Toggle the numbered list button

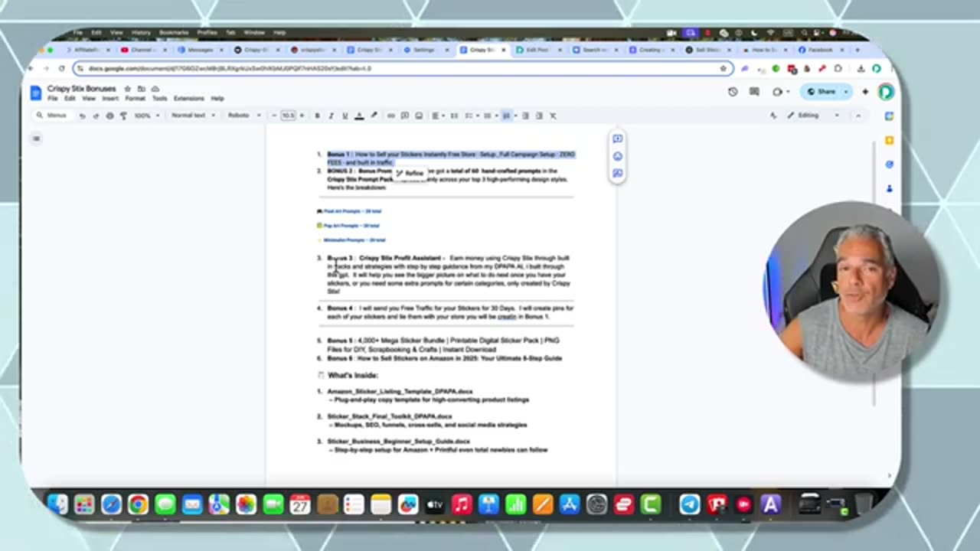point(506,116)
